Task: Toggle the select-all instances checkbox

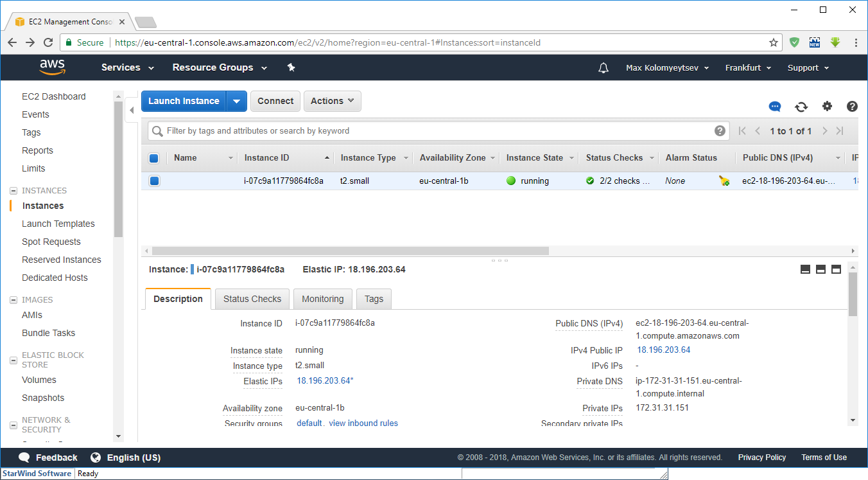Action: (x=154, y=158)
